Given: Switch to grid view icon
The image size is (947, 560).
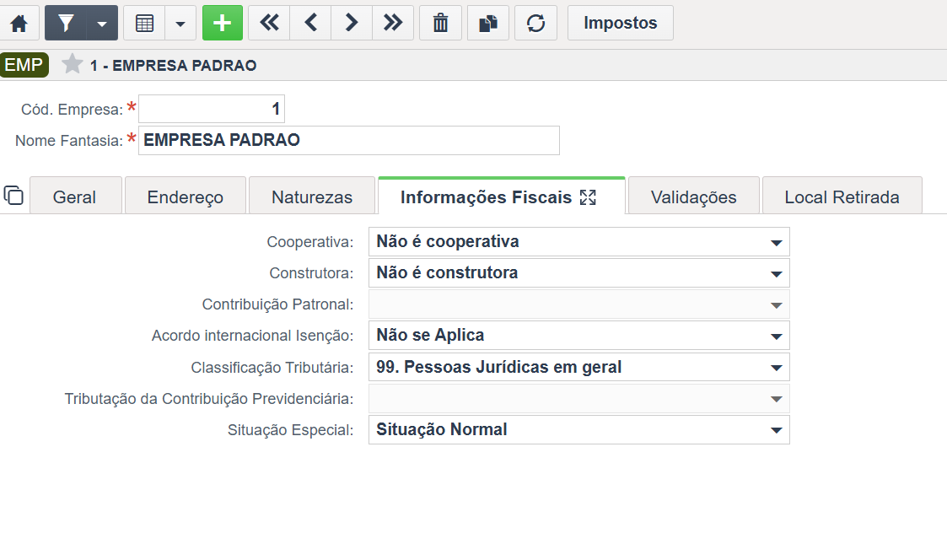Looking at the screenshot, I should click(x=144, y=23).
